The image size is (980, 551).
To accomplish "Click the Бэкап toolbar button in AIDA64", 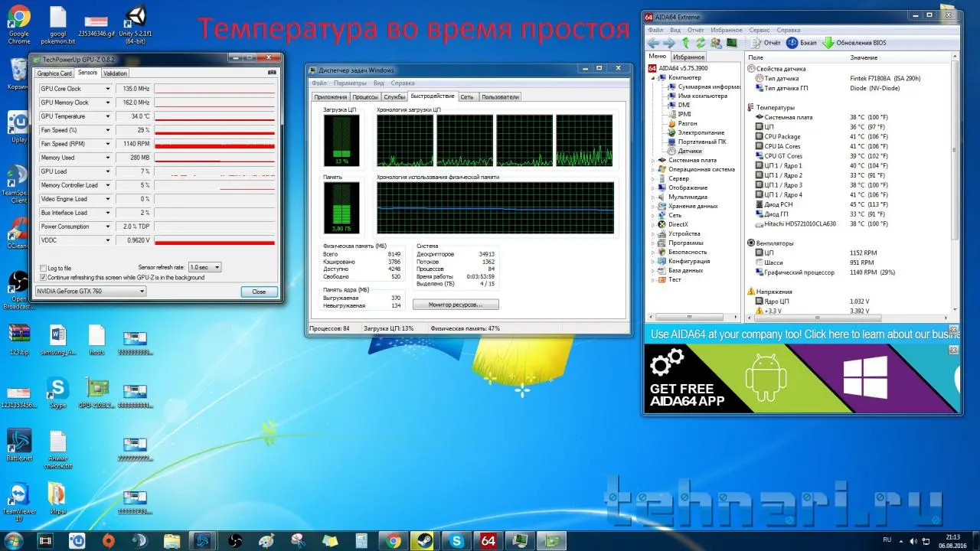I will point(802,43).
